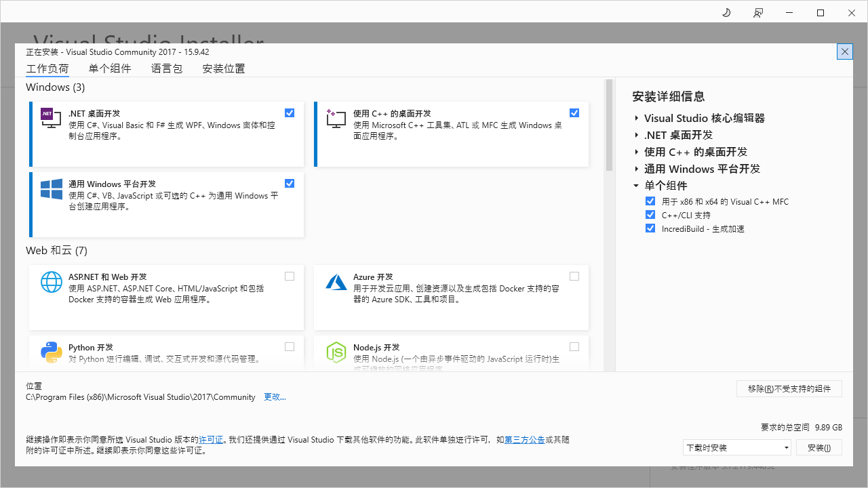Screen dimensions: 868x488
Task: Open the 下载时安装 dropdown
Action: [x=737, y=447]
